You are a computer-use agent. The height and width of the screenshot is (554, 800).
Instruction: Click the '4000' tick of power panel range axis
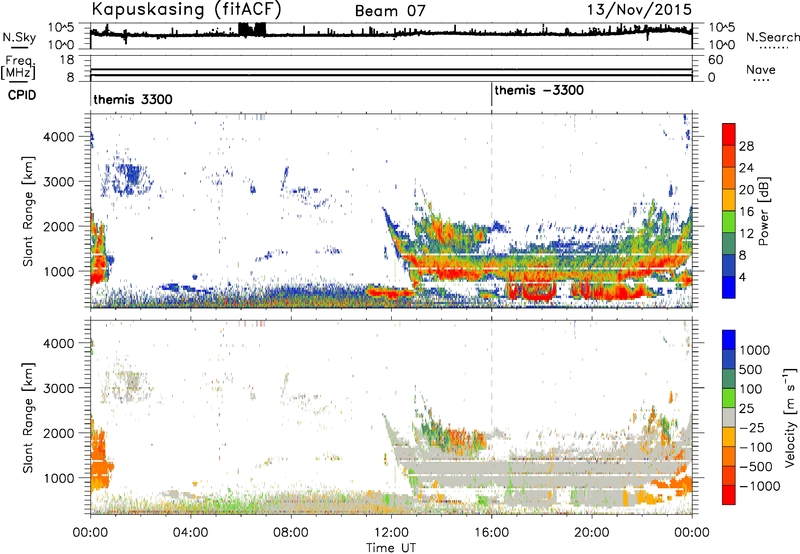tap(59, 137)
